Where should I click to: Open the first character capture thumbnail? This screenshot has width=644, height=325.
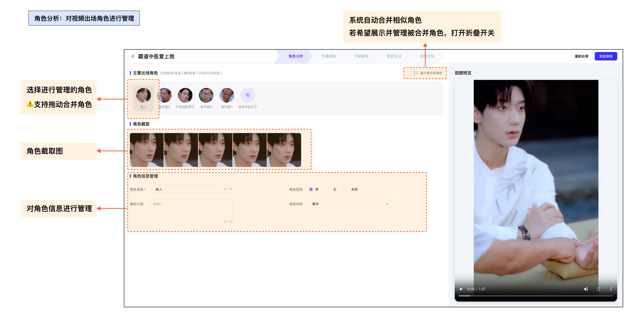(147, 150)
